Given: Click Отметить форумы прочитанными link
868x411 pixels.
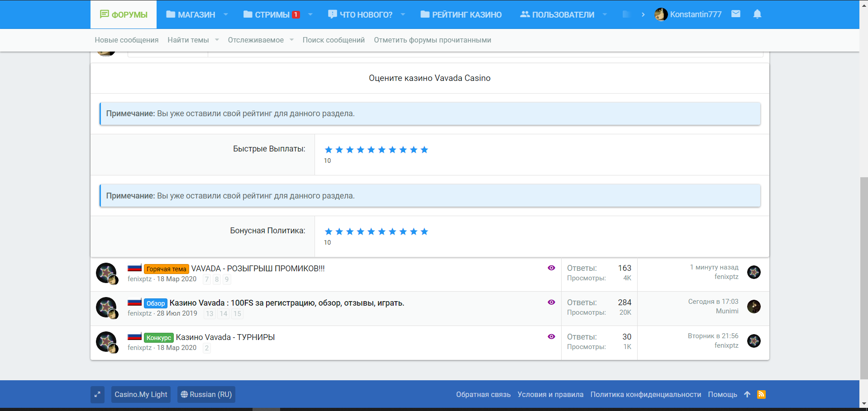Looking at the screenshot, I should point(432,40).
